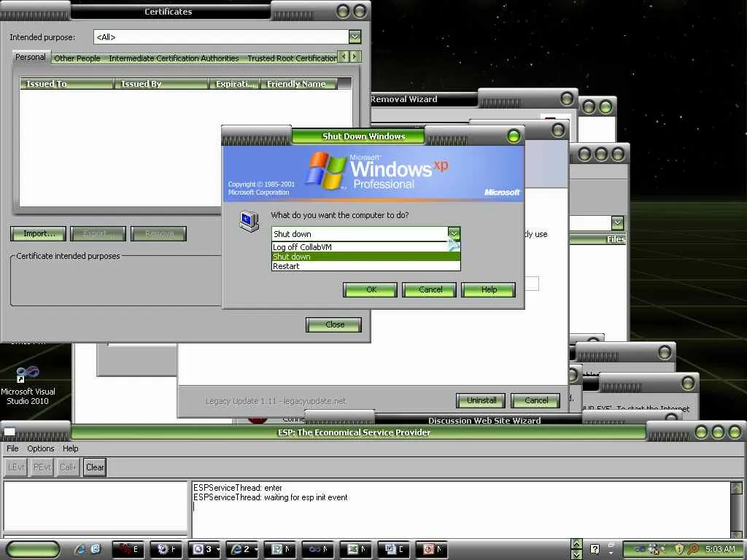Click the PEvt toolbar button in ESP
747x560 pixels.
tap(42, 467)
